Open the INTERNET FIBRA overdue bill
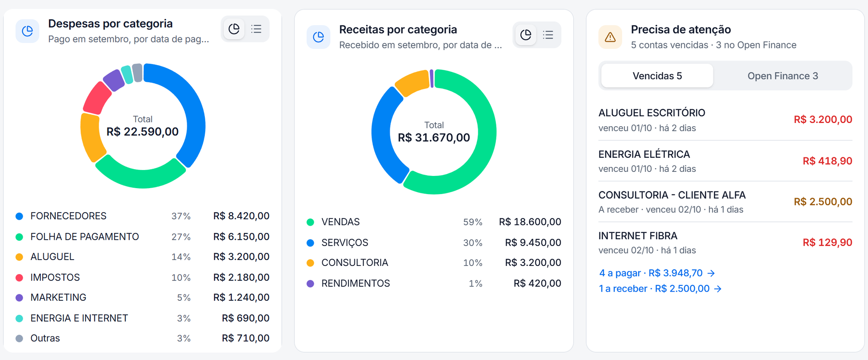Image resolution: width=868 pixels, height=360 pixels. tap(725, 242)
